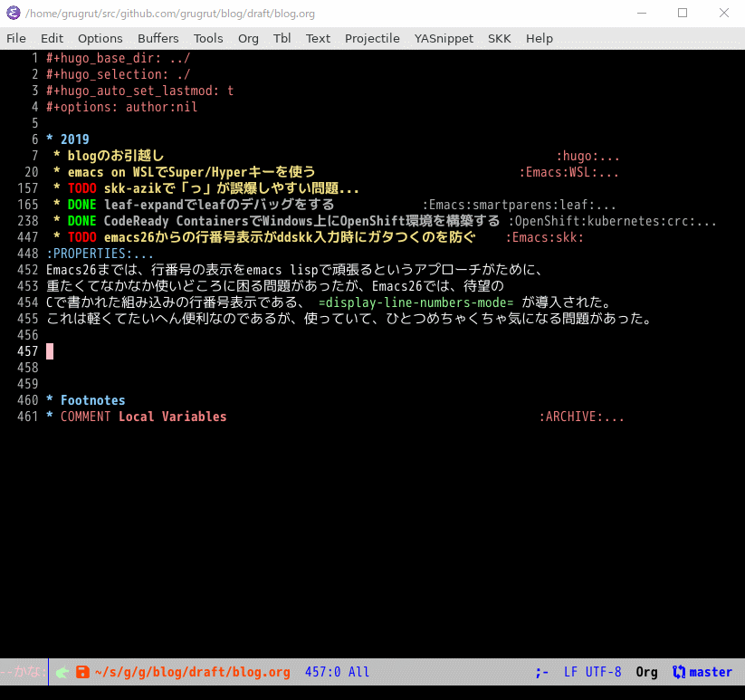Click the line starting with Emacs26までは
This screenshot has height=700, width=745.
[x=294, y=270]
